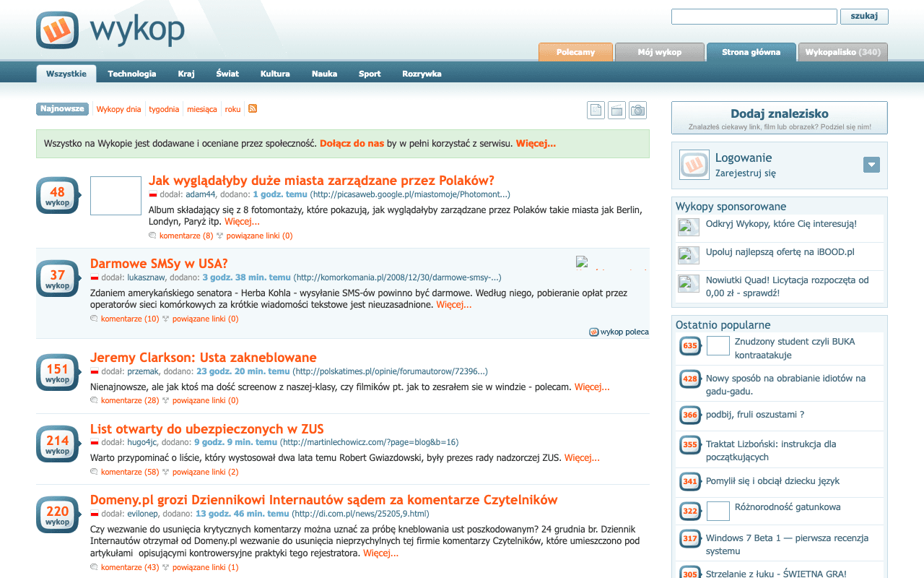Click the 48 wykop vote badge

click(58, 196)
